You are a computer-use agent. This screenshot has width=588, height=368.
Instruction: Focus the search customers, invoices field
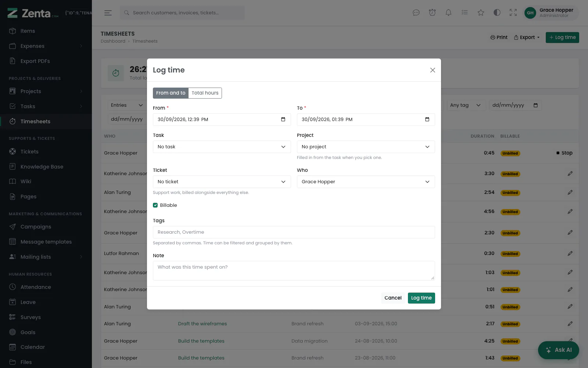click(182, 13)
